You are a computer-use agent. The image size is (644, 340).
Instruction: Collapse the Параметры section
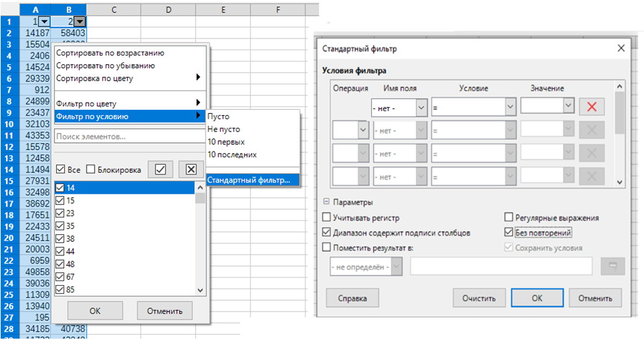[326, 202]
